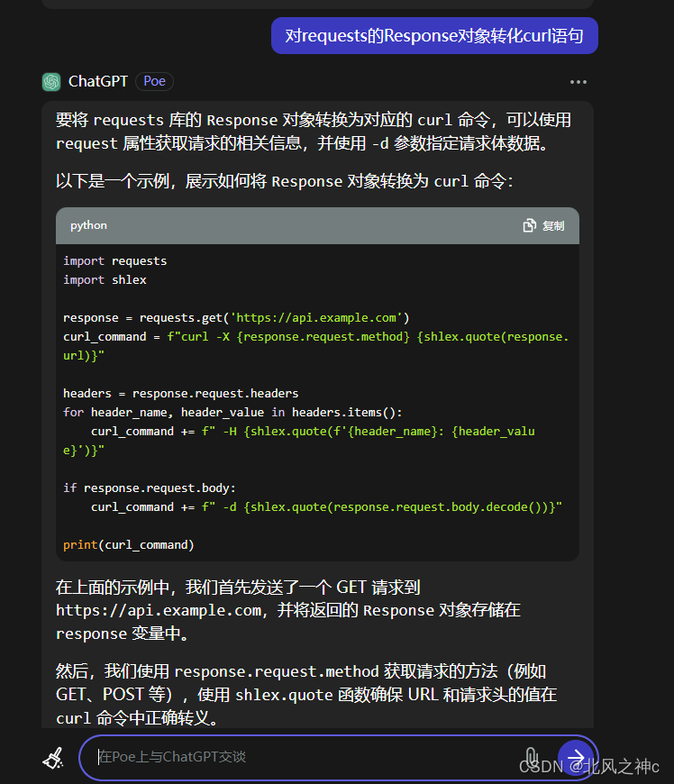The height and width of the screenshot is (784, 674).
Task: Click the 'if response.request.body:' line
Action: point(149,488)
